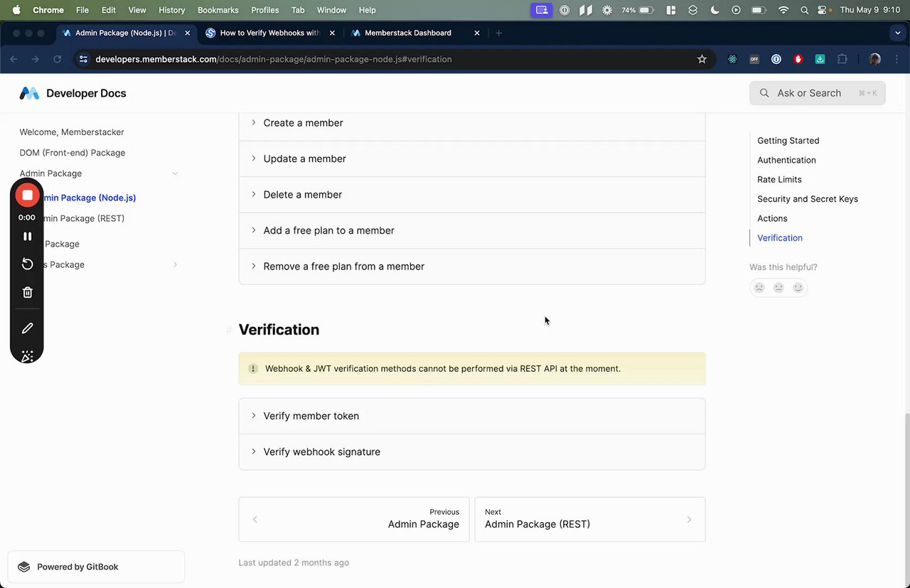Screen dimensions: 910x588
Task: View site information icon in address bar
Action: [83, 59]
